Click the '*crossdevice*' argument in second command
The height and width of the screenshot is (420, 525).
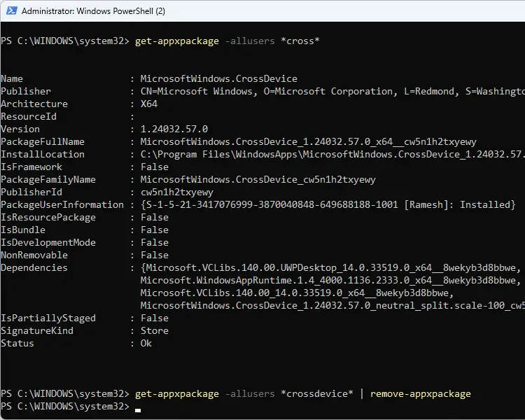(316, 394)
